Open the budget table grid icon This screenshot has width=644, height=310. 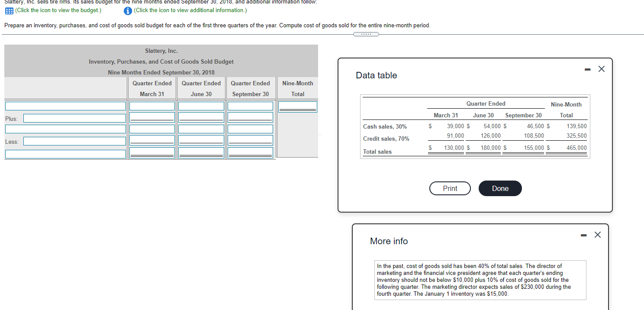click(8, 10)
